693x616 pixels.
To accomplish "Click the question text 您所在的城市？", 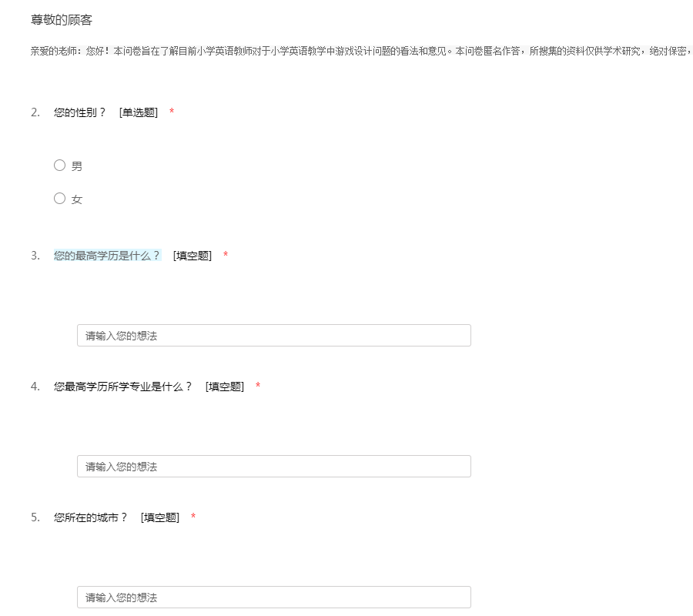I will point(91,517).
